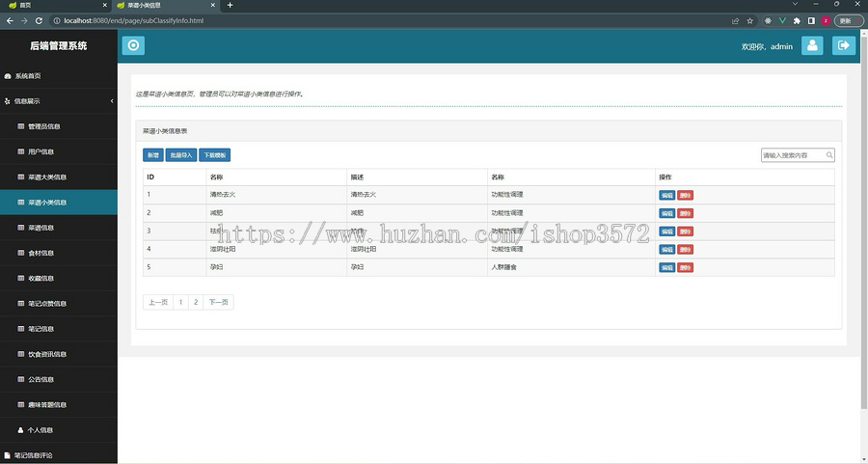Delete the 孕妇 row
The height and width of the screenshot is (464, 868).
click(x=686, y=267)
